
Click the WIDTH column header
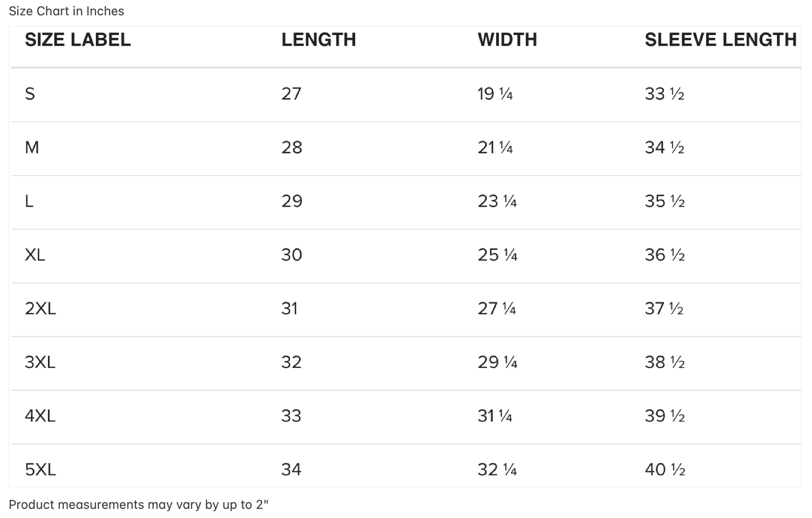pyautogui.click(x=507, y=40)
